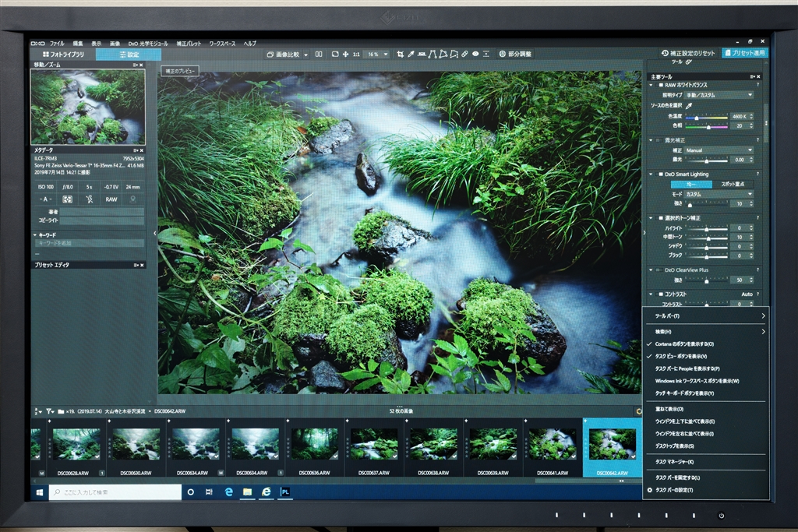Image resolution: width=798 pixels, height=532 pixels.
Task: Open PhotoLab from the Windows taskbar
Action: coord(286,492)
